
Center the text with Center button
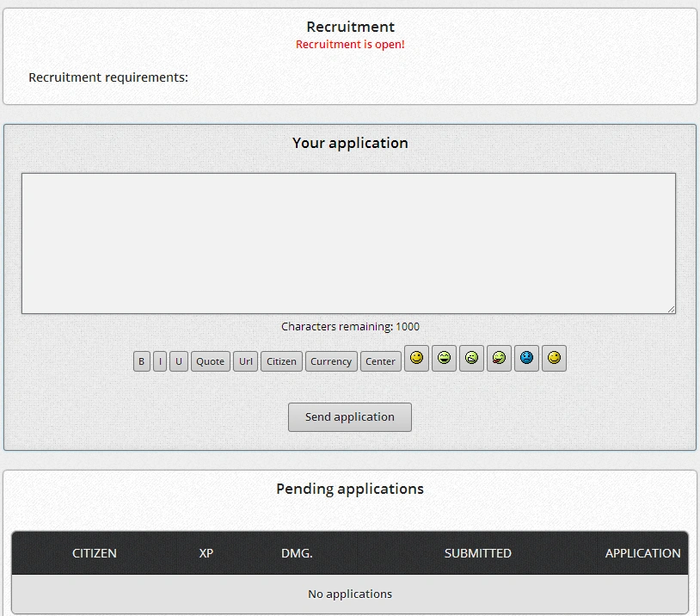click(x=380, y=361)
